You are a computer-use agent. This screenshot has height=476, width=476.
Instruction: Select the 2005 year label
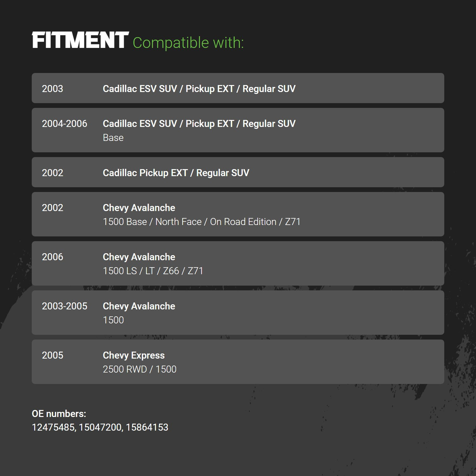point(52,355)
